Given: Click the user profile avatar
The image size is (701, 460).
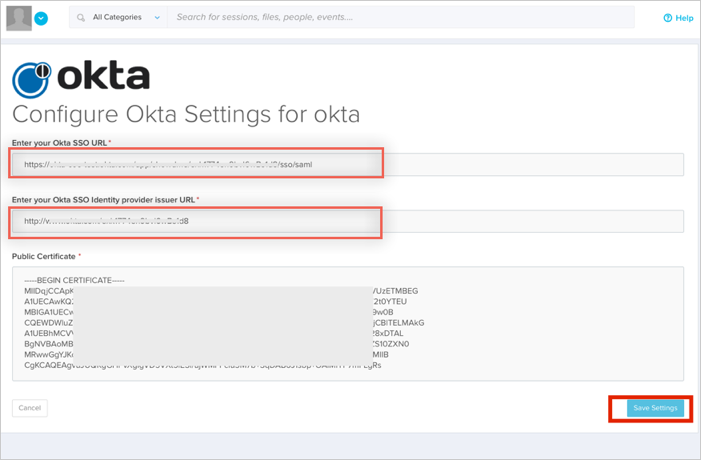Looking at the screenshot, I should (x=19, y=18).
